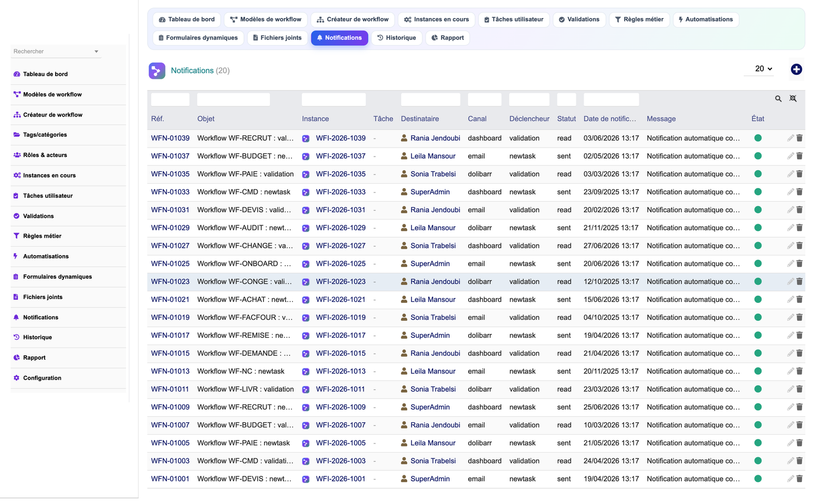Open Créateur de workflow tab

(353, 20)
